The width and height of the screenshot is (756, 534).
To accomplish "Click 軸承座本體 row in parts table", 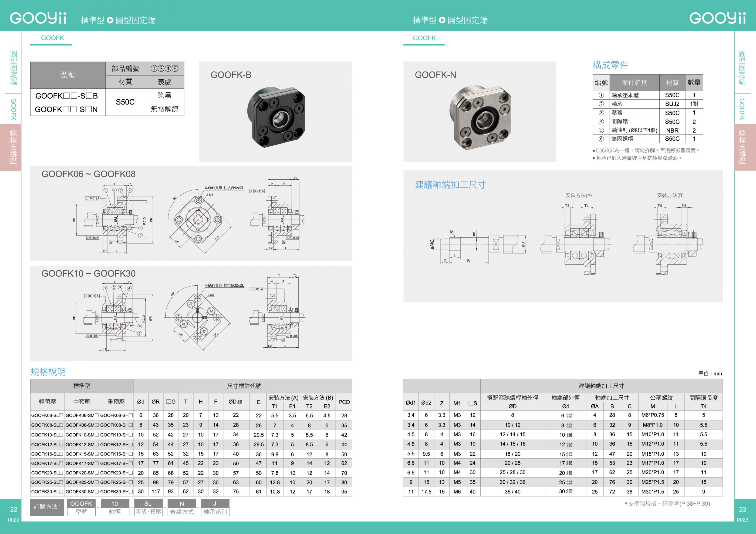I will [648, 95].
